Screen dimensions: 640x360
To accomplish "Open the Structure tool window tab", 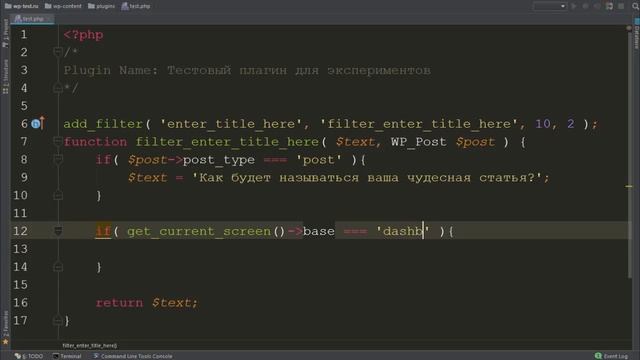I will [x=5, y=77].
